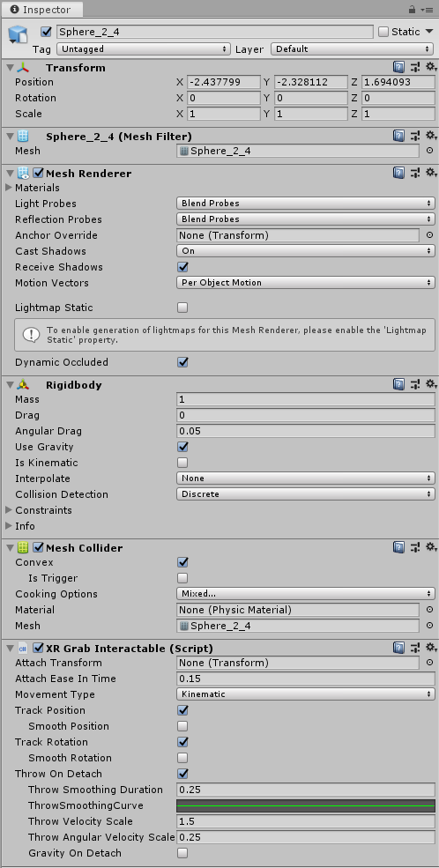Open the Transform component help icon
The width and height of the screenshot is (439, 868).
click(398, 68)
